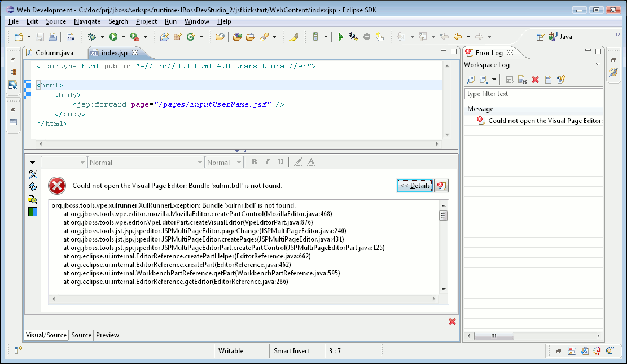Image resolution: width=627 pixels, height=364 pixels.
Task: Toggle the Underline formatting button
Action: (x=280, y=162)
